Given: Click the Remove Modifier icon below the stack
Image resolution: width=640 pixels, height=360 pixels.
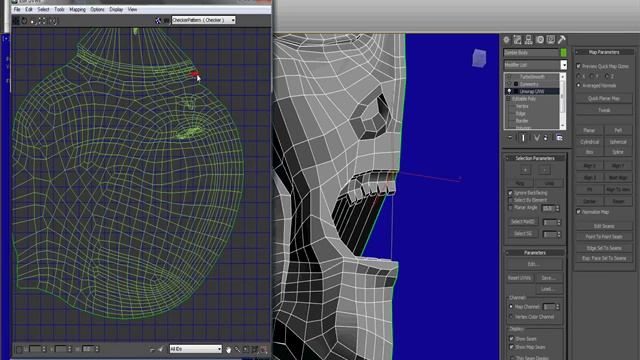Looking at the screenshot, I should click(x=546, y=138).
